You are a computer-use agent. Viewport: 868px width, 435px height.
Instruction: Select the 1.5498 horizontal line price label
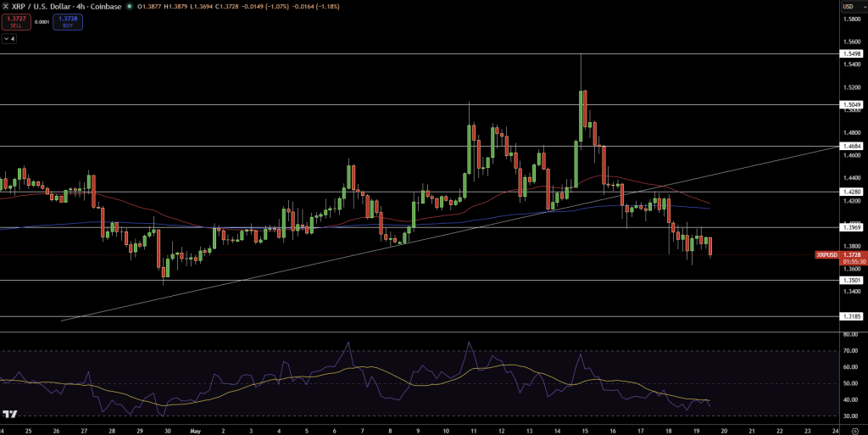pos(851,53)
